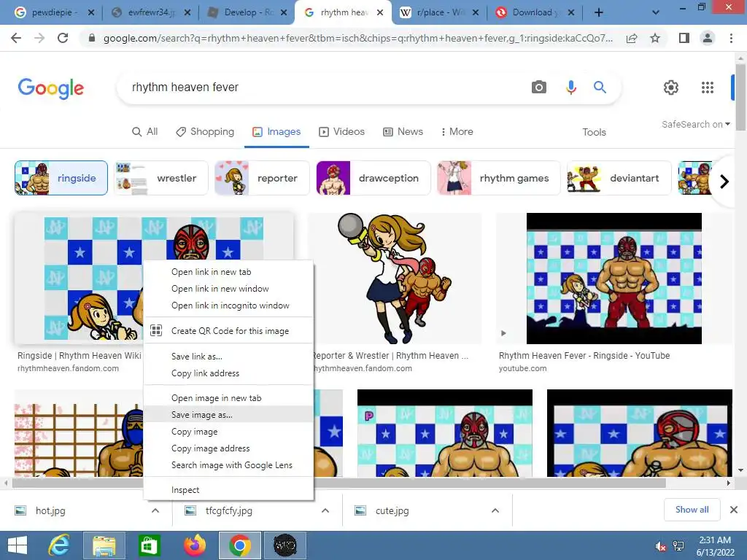Choose Open link in incognito window

point(228,306)
